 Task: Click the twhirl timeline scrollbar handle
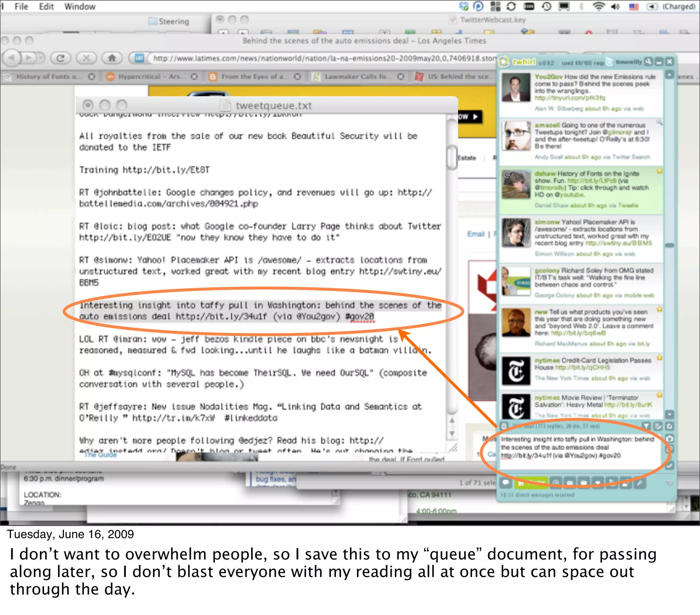670,246
